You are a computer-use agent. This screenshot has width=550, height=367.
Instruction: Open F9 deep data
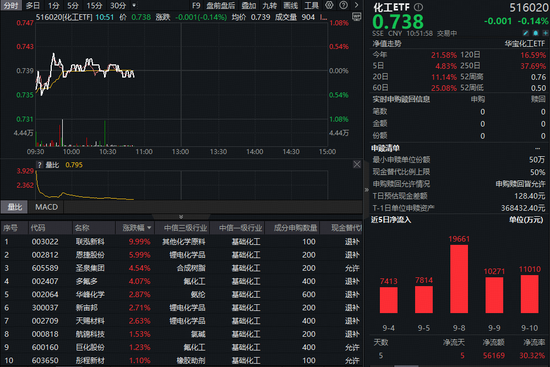pos(196,6)
